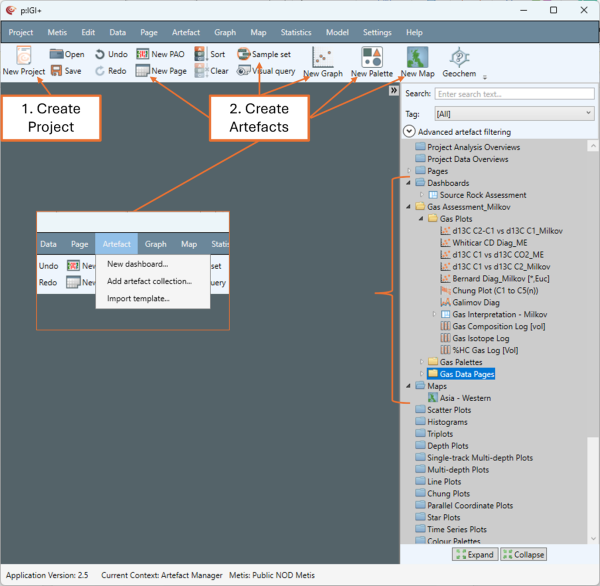
Task: Click the New Map toolbar icon
Action: click(417, 58)
